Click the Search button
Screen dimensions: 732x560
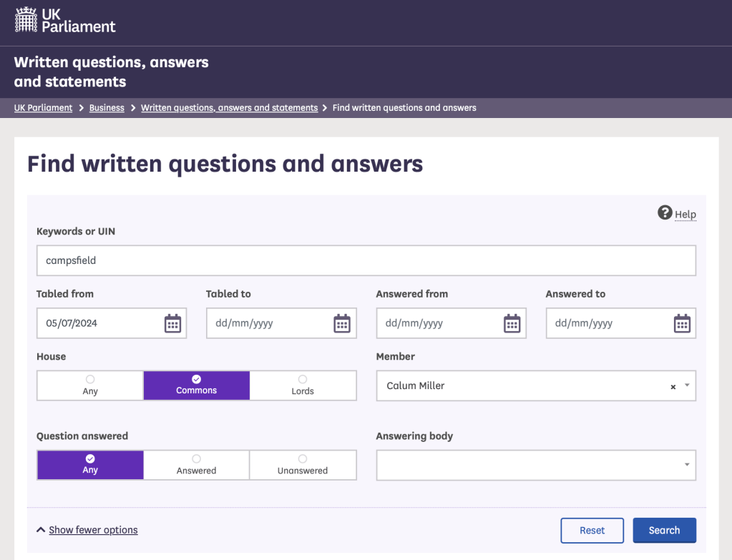(664, 530)
